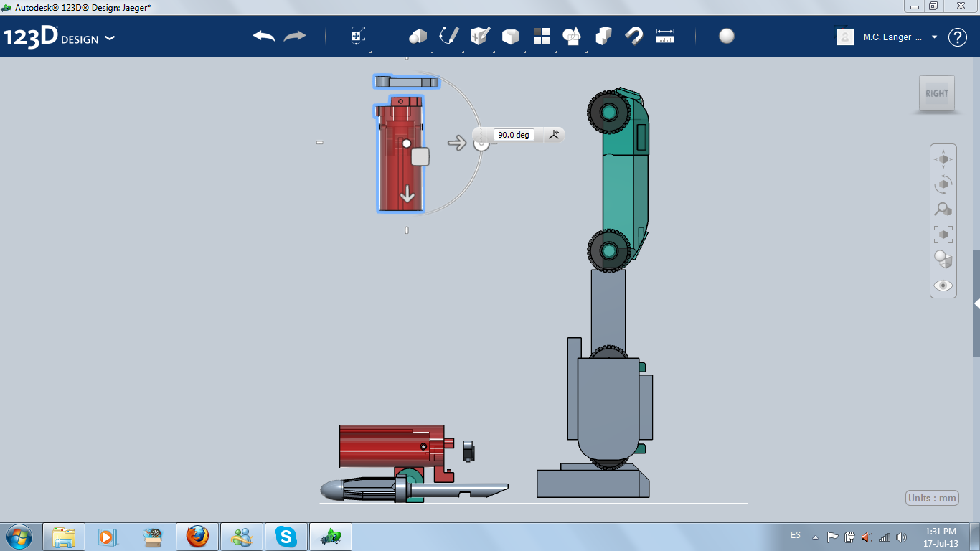The width and height of the screenshot is (980, 551).
Task: Open the Pattern tools
Action: (x=541, y=36)
